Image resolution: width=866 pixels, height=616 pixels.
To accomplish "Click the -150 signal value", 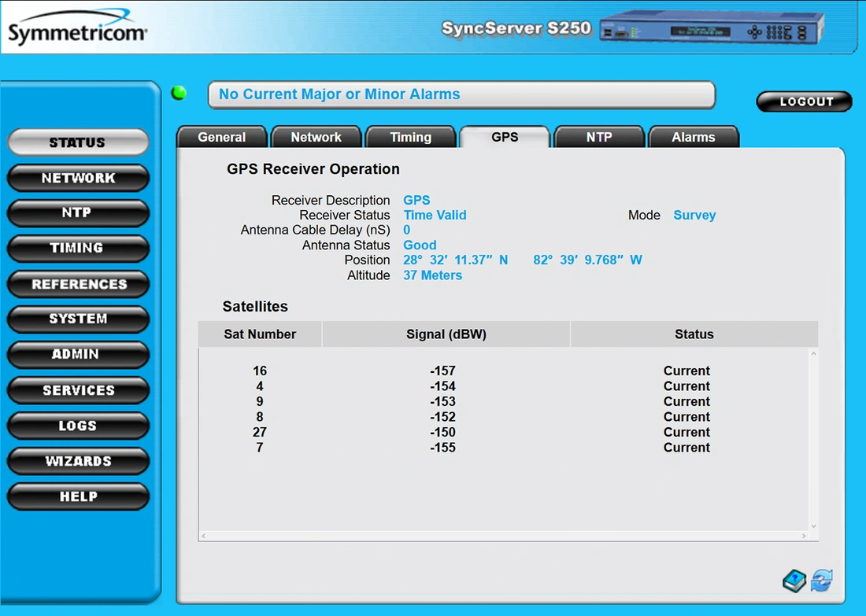I will pyautogui.click(x=443, y=432).
